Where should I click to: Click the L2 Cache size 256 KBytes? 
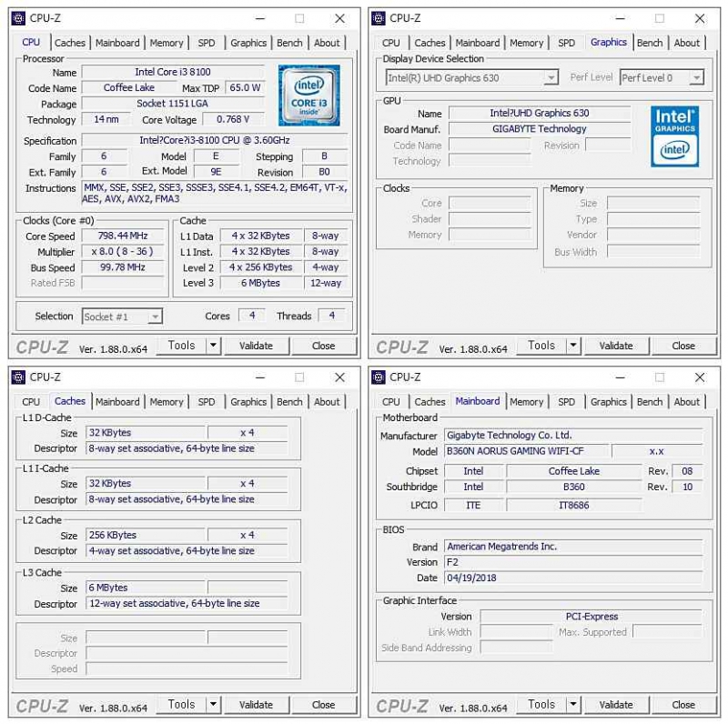(146, 535)
